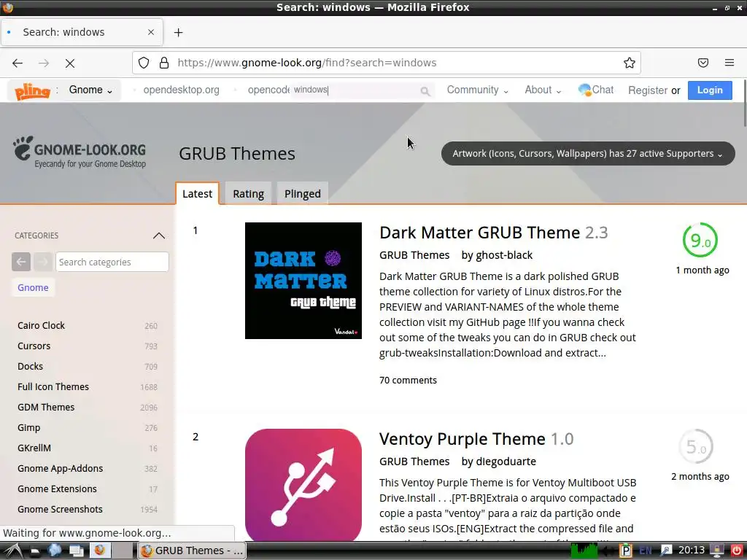Click the GNOME-LOOK.ORG footprint logo
The image size is (747, 560).
pyautogui.click(x=80, y=152)
